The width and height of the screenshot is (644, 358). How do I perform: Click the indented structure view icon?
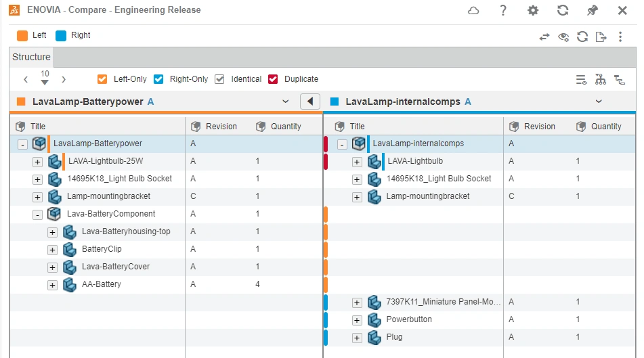pos(620,80)
